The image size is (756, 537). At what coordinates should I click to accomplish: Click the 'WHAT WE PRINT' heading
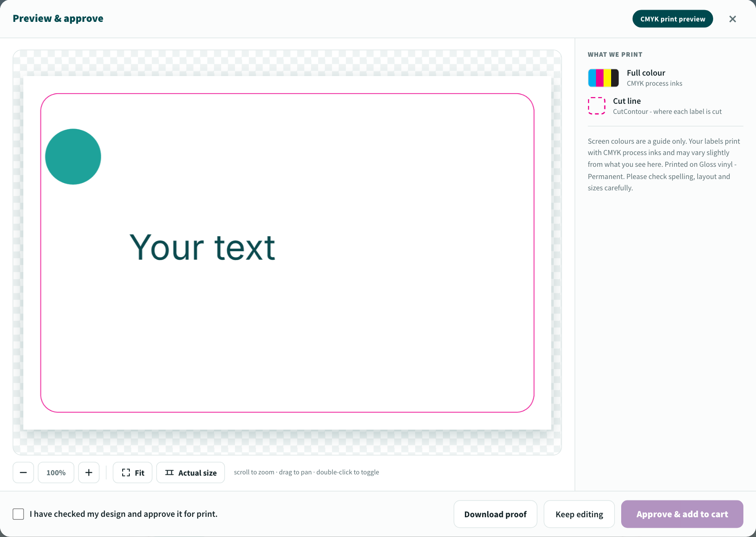point(615,55)
